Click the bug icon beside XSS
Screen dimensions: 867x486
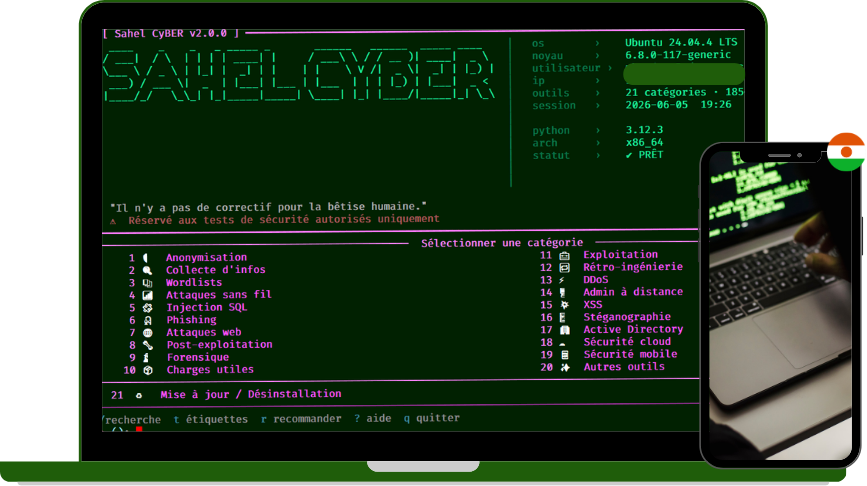[565, 305]
